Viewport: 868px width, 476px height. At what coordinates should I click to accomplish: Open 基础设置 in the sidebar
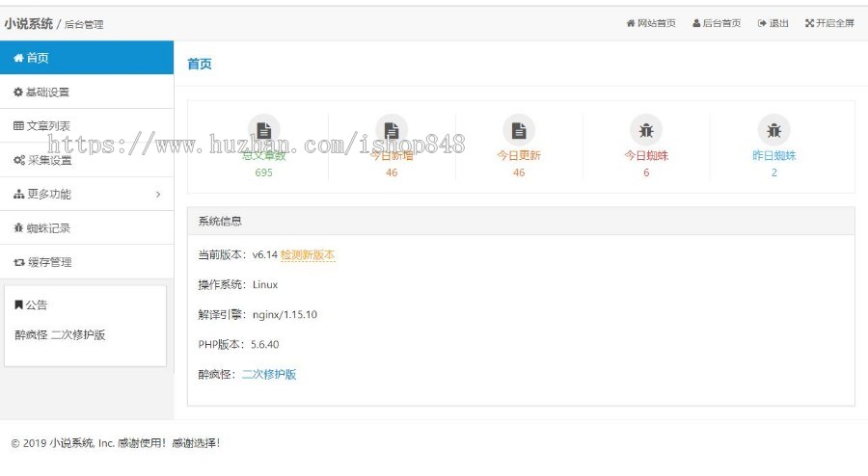click(87, 92)
